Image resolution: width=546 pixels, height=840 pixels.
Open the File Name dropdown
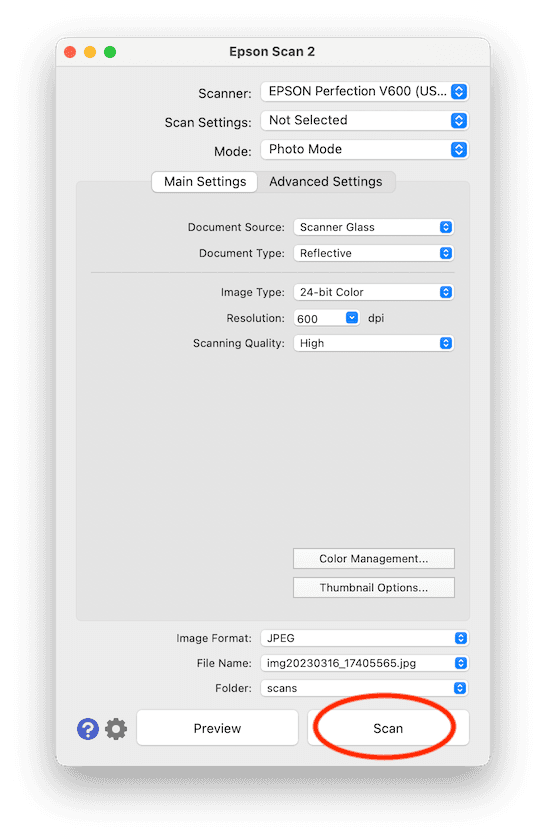[364, 663]
